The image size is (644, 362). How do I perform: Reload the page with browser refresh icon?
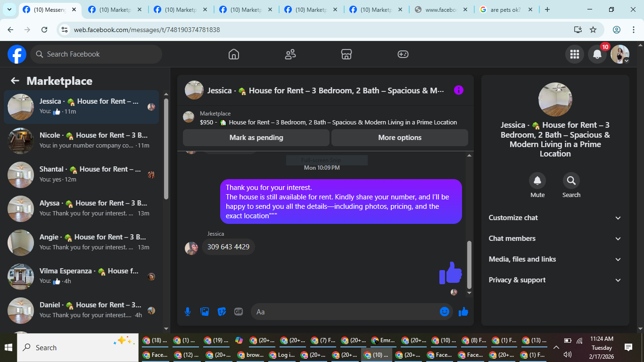(x=44, y=30)
